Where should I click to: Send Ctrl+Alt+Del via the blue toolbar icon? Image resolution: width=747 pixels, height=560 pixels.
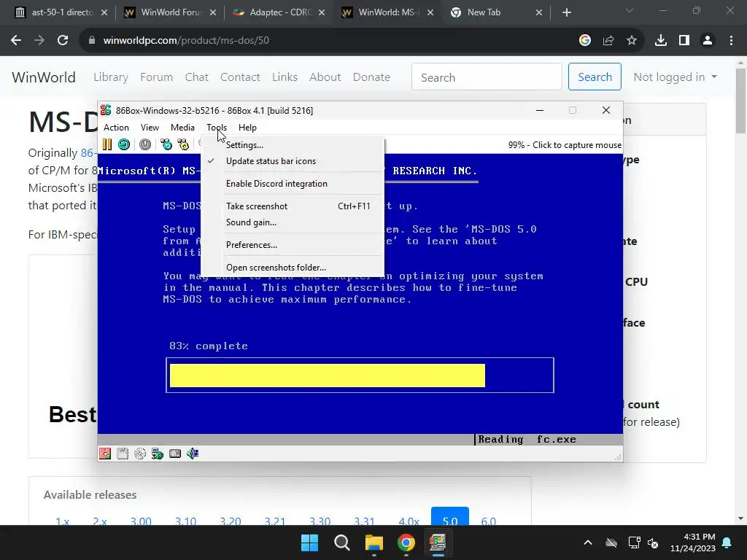[x=166, y=144]
